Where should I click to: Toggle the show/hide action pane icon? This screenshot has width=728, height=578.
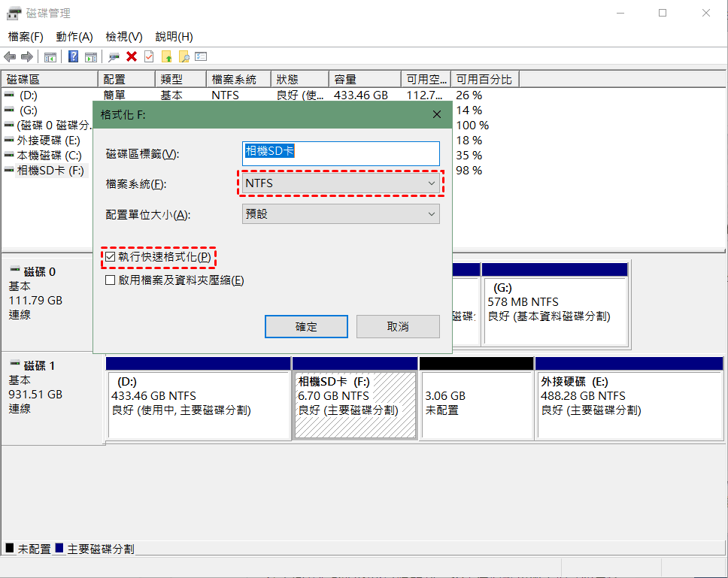(x=91, y=57)
